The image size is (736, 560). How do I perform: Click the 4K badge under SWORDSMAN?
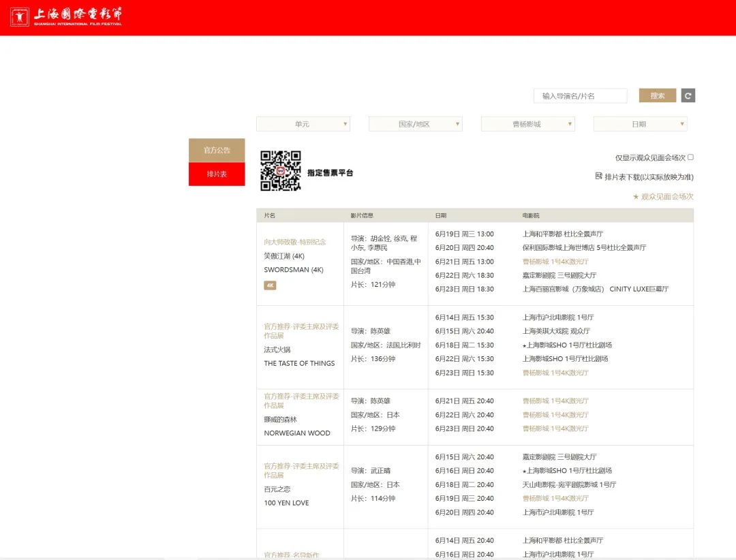(270, 285)
